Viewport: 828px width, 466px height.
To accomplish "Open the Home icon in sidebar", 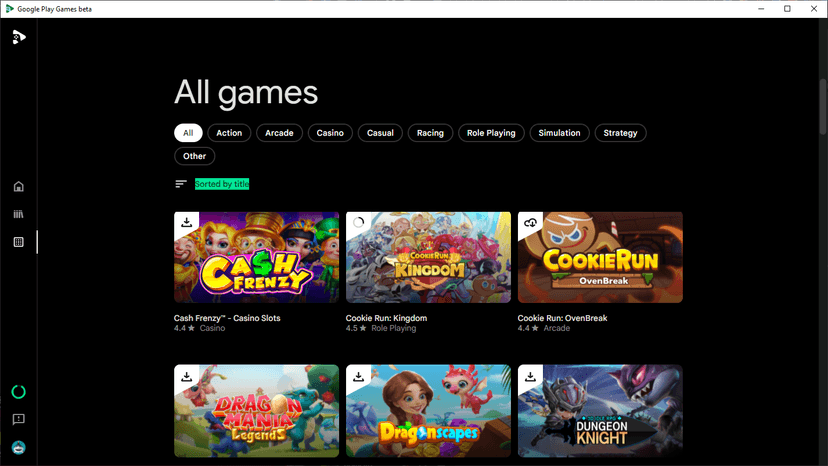I will pos(18,187).
